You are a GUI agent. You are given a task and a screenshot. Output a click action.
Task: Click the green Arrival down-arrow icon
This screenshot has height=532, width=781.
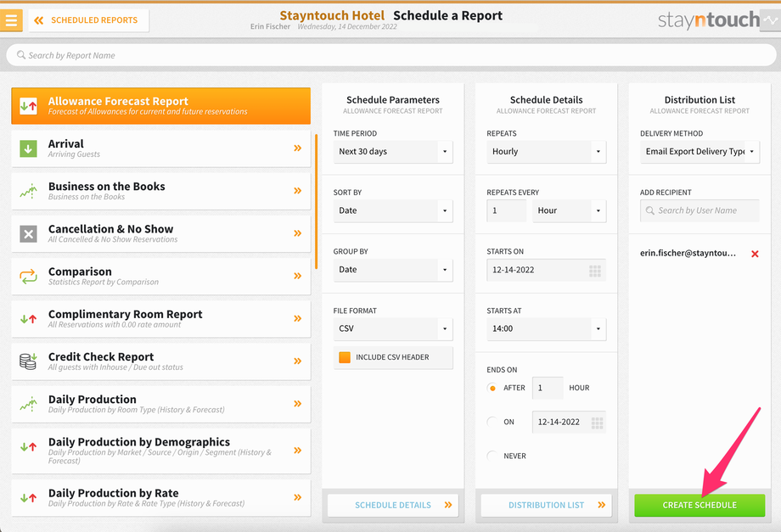(x=28, y=148)
